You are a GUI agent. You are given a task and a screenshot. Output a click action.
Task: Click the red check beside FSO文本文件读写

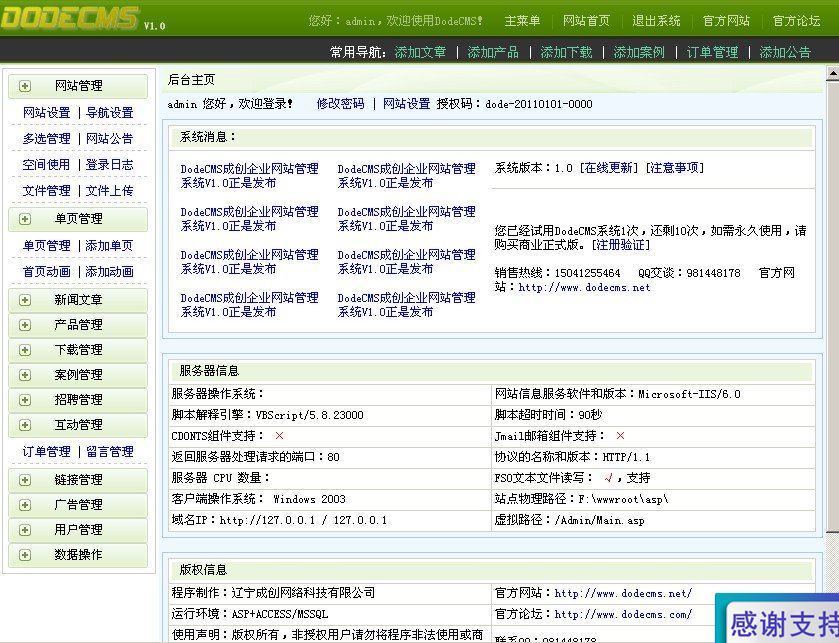click(x=608, y=478)
